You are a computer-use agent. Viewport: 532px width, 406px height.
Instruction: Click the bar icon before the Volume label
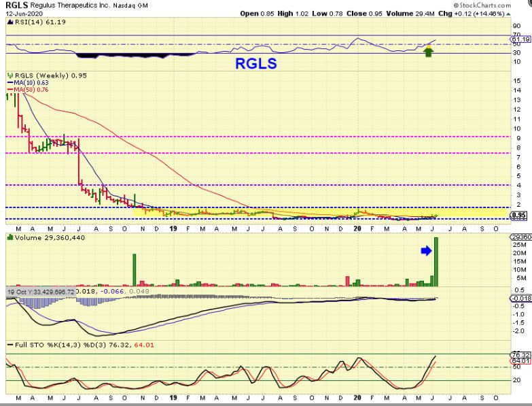click(x=10, y=237)
